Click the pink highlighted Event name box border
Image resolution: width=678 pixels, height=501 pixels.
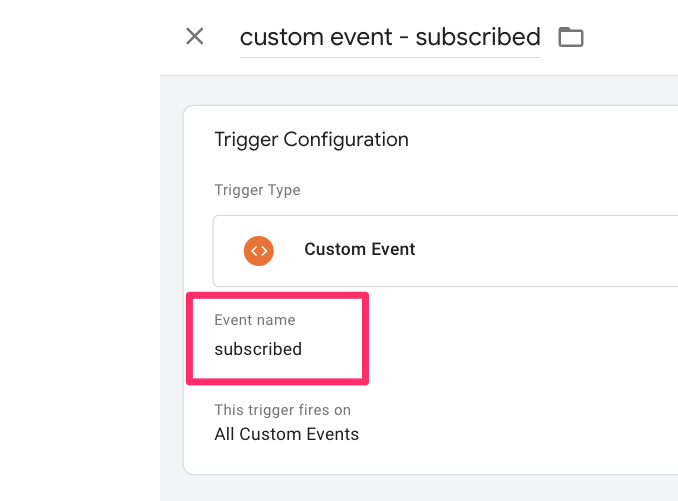click(x=277, y=296)
